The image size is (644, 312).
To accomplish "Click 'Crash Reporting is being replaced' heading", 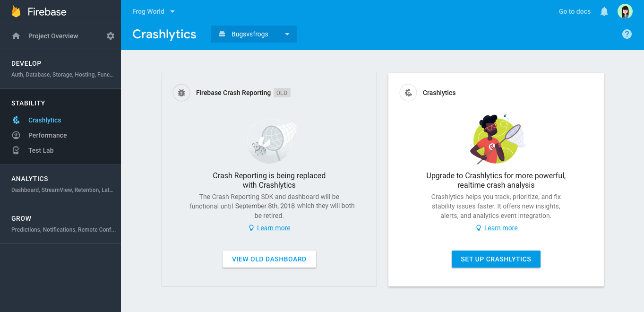I will click(269, 180).
